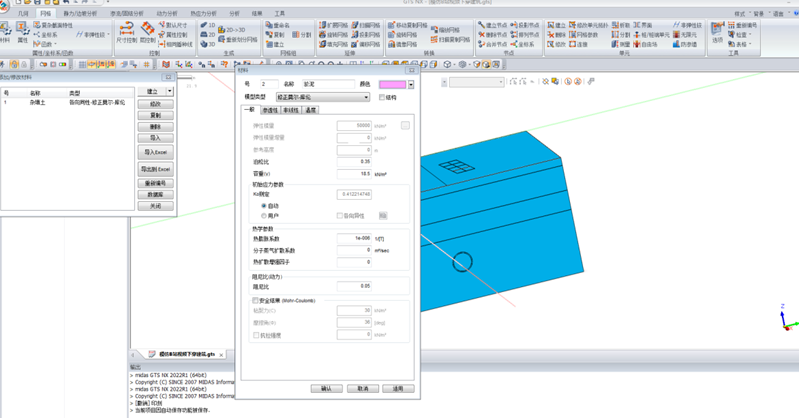Viewport: 799px width, 418px height.
Task: Toggle tensile strength (抗拉强度) checkbox
Action: click(256, 335)
